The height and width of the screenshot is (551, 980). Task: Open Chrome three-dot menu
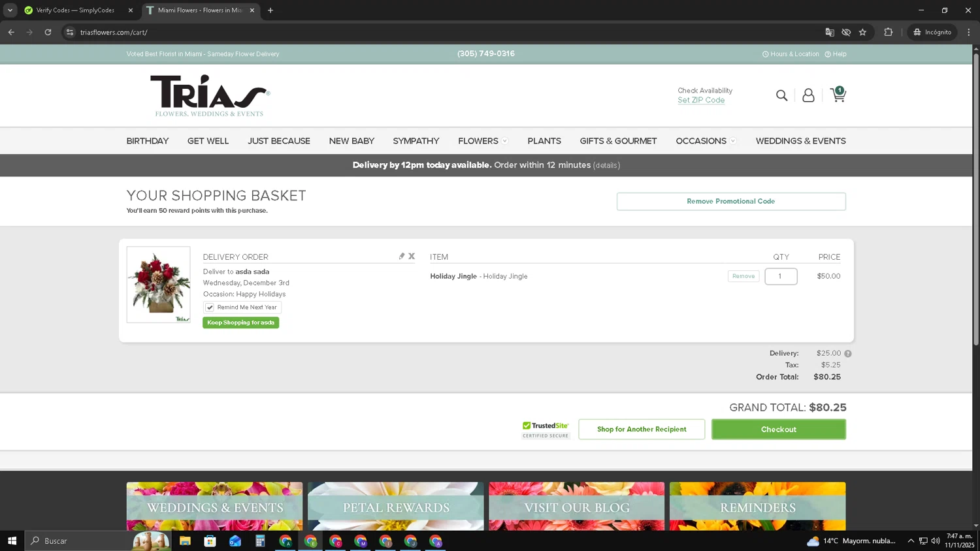(969, 32)
